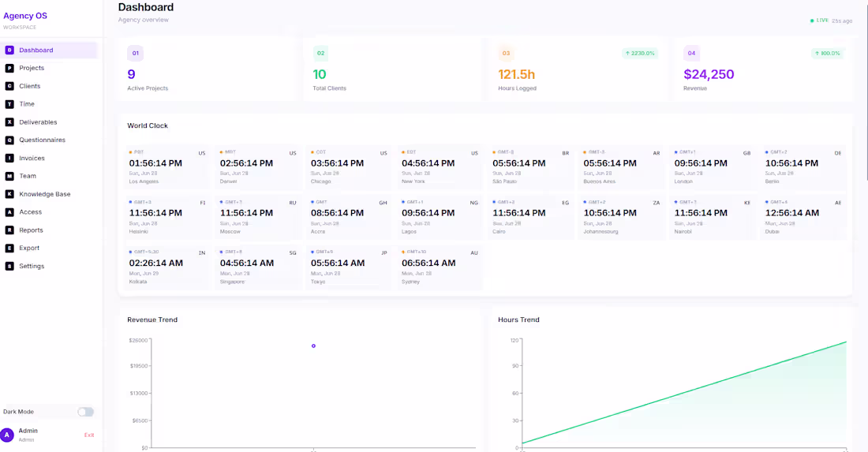Click the 2230.0% growth badge
Screen dimensions: 868x452
(x=639, y=53)
